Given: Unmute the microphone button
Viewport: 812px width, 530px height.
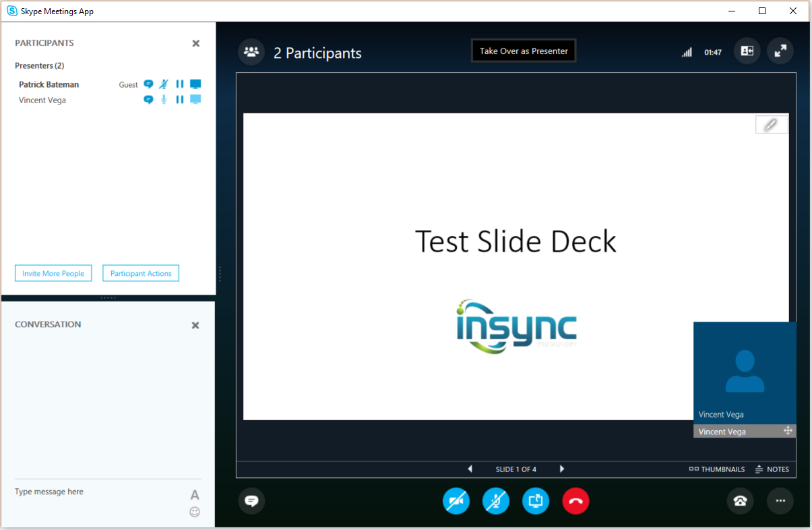Looking at the screenshot, I should 496,501.
